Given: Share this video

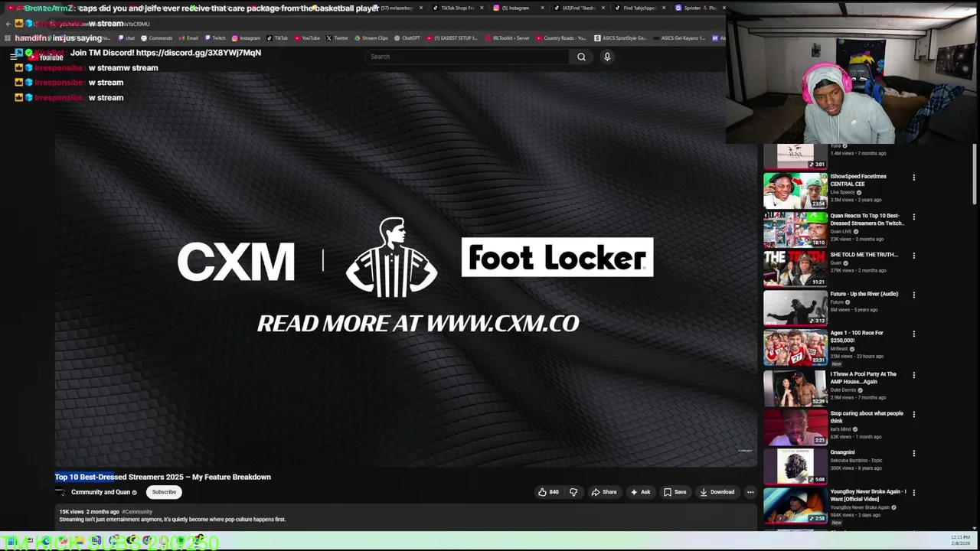Looking at the screenshot, I should (x=603, y=492).
